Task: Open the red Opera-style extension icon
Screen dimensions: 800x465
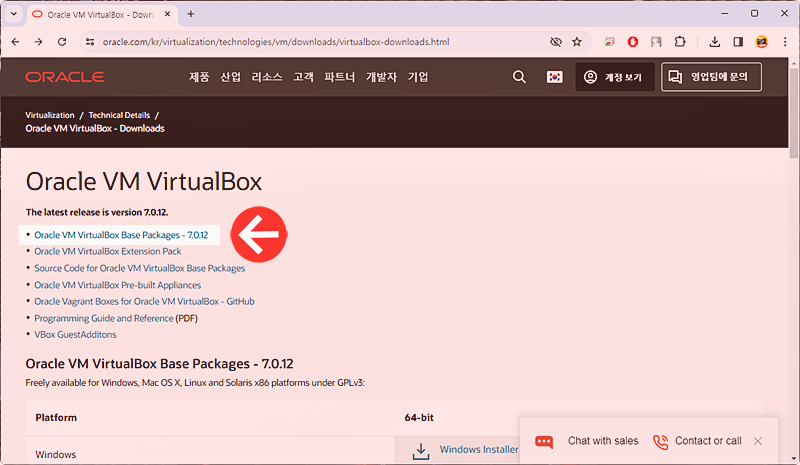Action: pos(633,42)
